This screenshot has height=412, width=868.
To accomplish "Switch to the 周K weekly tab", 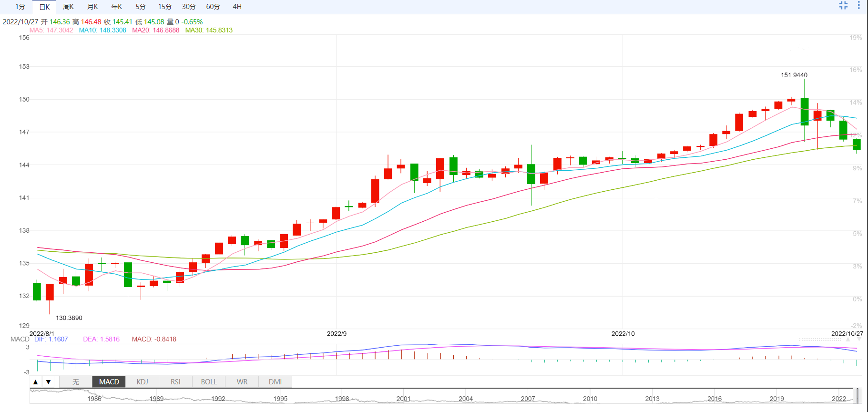I will 68,7.
